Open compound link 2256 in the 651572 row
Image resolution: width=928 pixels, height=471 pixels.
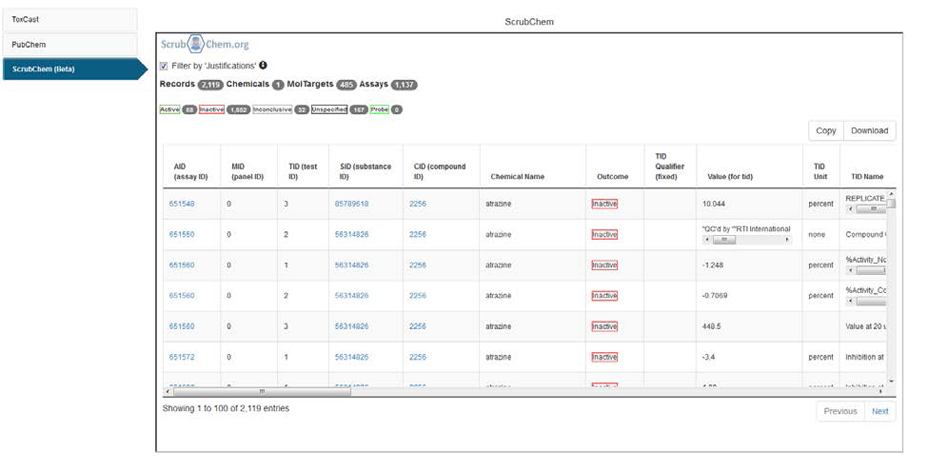point(418,357)
